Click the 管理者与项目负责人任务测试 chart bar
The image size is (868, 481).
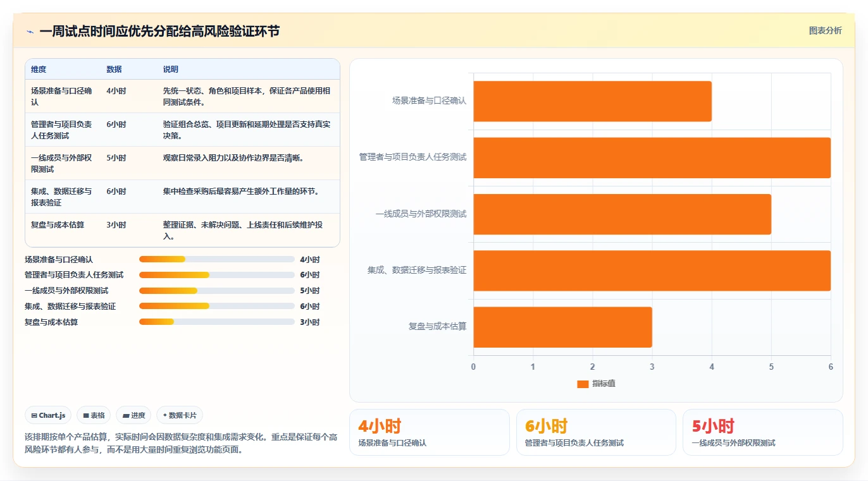652,157
